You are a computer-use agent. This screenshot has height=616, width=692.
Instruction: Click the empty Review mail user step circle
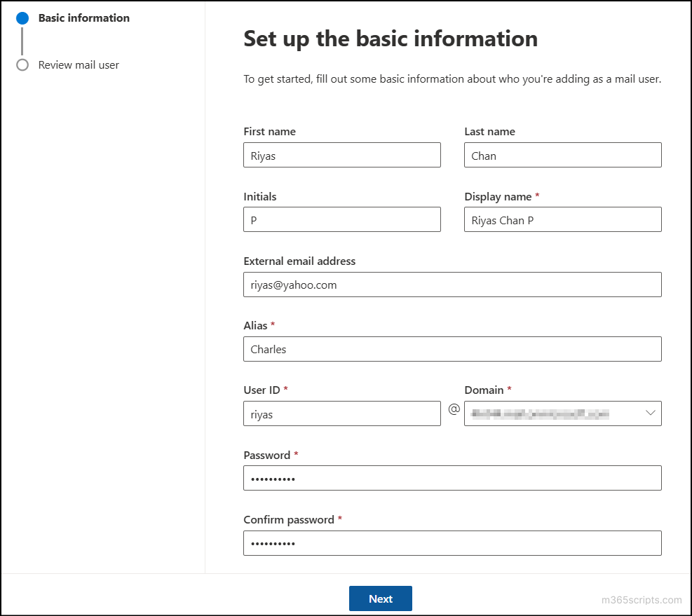(22, 65)
